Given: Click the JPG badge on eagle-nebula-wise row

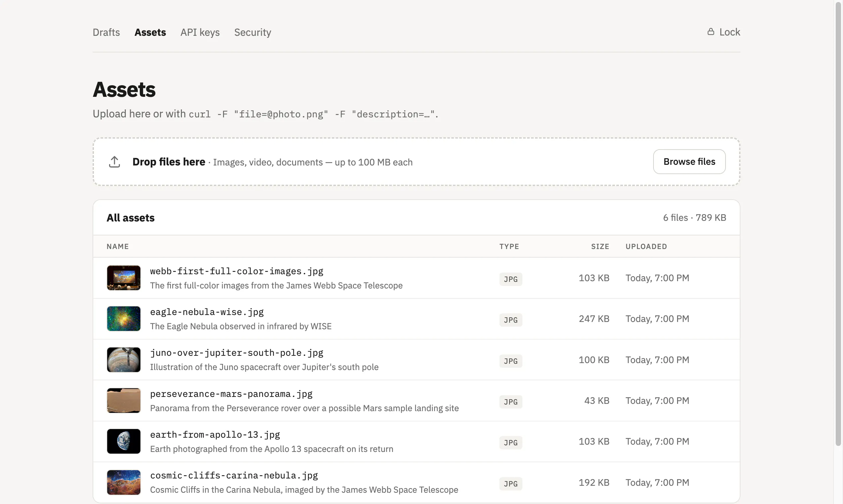Looking at the screenshot, I should coord(510,320).
